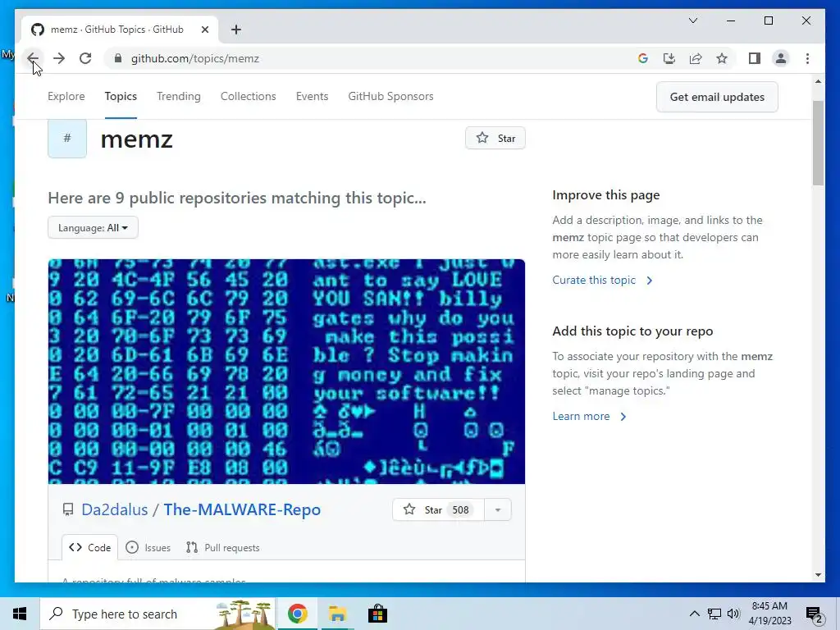
Task: Bookmark this tab with the star icon
Action: (x=722, y=58)
